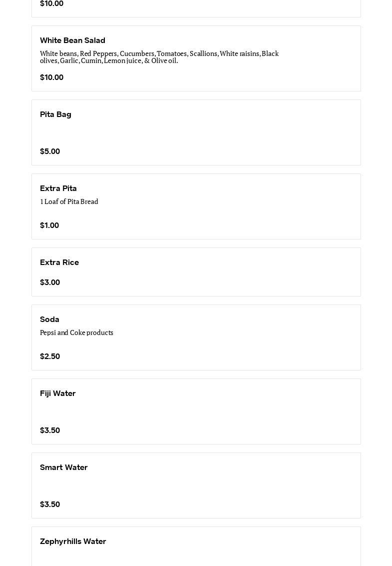Click the $1.00 price for Extra Pita
The height and width of the screenshot is (566, 392).
click(49, 225)
